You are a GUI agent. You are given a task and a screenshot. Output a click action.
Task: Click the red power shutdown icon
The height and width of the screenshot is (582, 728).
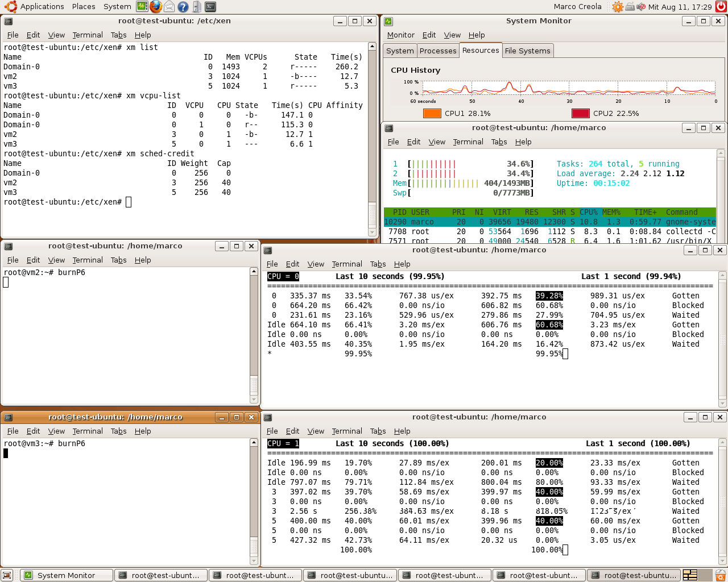tap(721, 7)
